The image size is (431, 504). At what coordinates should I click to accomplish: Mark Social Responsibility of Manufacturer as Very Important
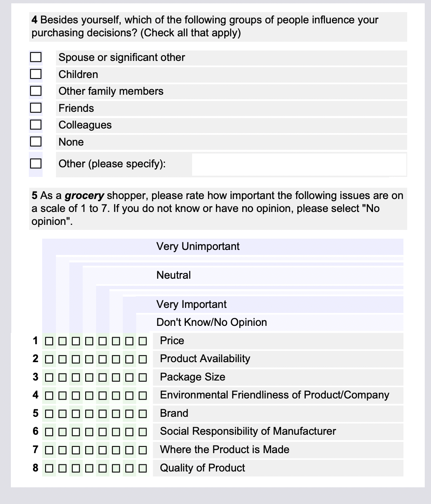click(x=129, y=431)
